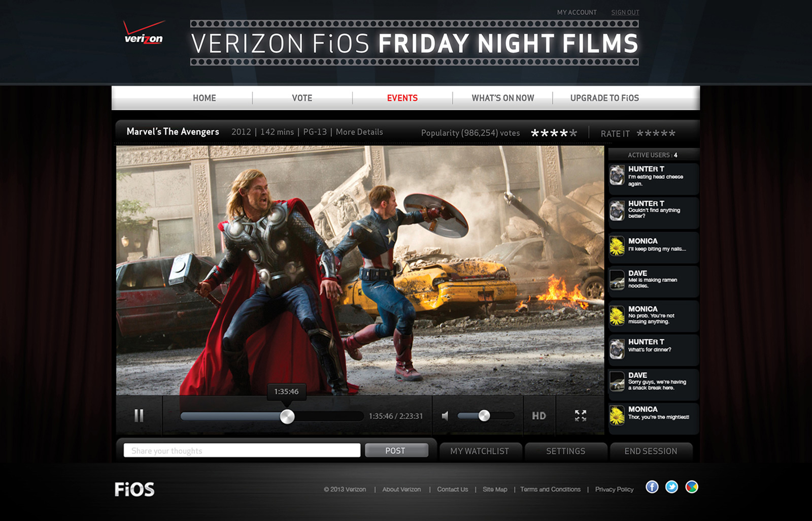Viewport: 812px width, 521px height.
Task: Click the Share your thoughts field
Action: (242, 450)
